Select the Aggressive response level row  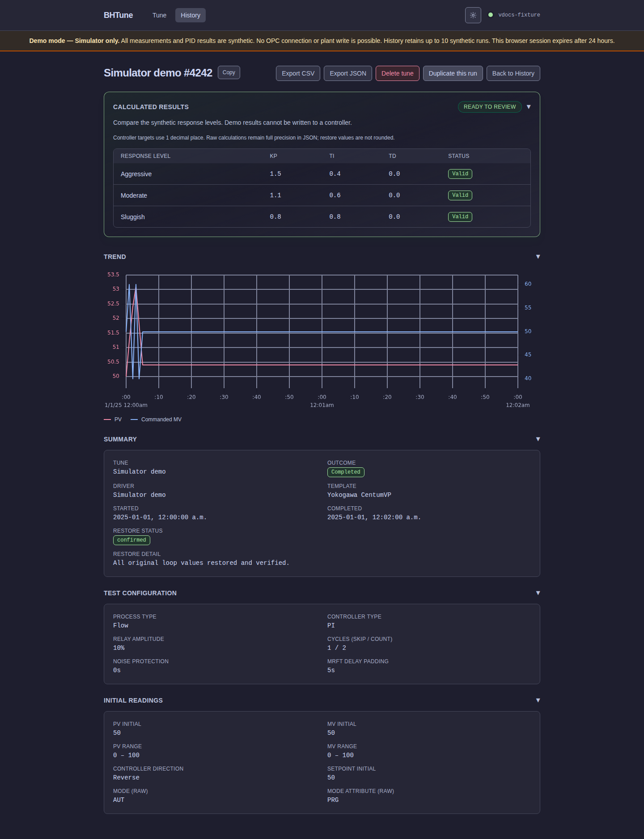322,174
